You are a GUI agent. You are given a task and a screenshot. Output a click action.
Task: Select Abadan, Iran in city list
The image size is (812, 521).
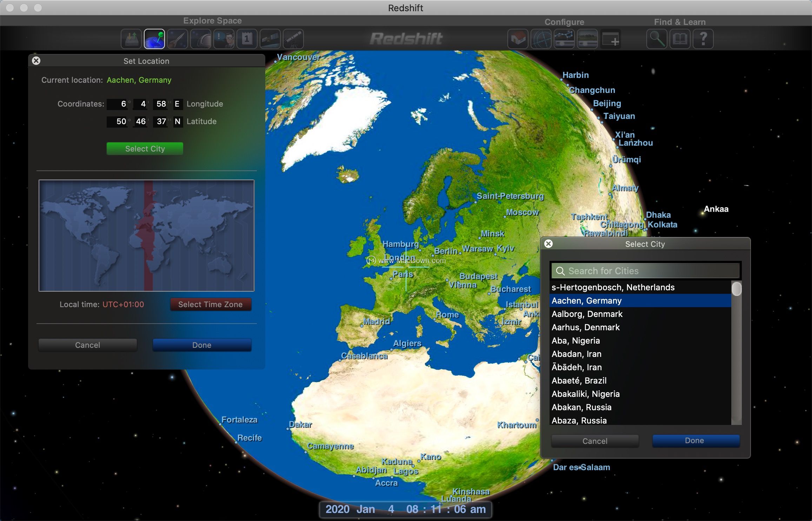point(640,354)
